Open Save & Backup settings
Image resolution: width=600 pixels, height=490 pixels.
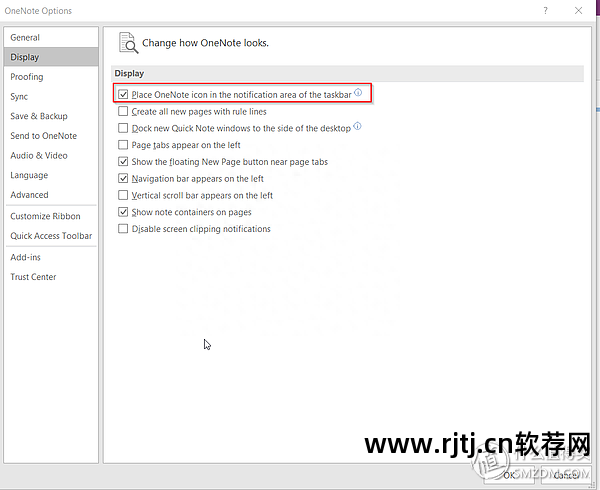(51, 116)
